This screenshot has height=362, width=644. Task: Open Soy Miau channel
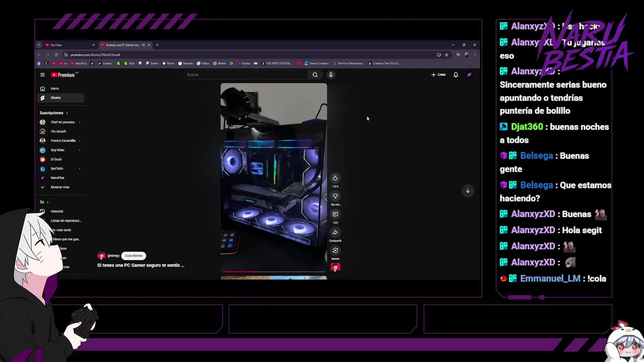(x=60, y=150)
